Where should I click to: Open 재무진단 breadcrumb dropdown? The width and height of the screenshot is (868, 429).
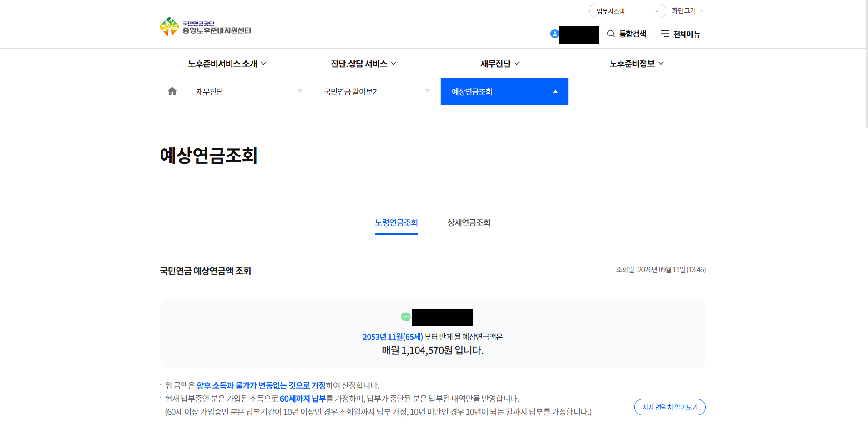[249, 91]
